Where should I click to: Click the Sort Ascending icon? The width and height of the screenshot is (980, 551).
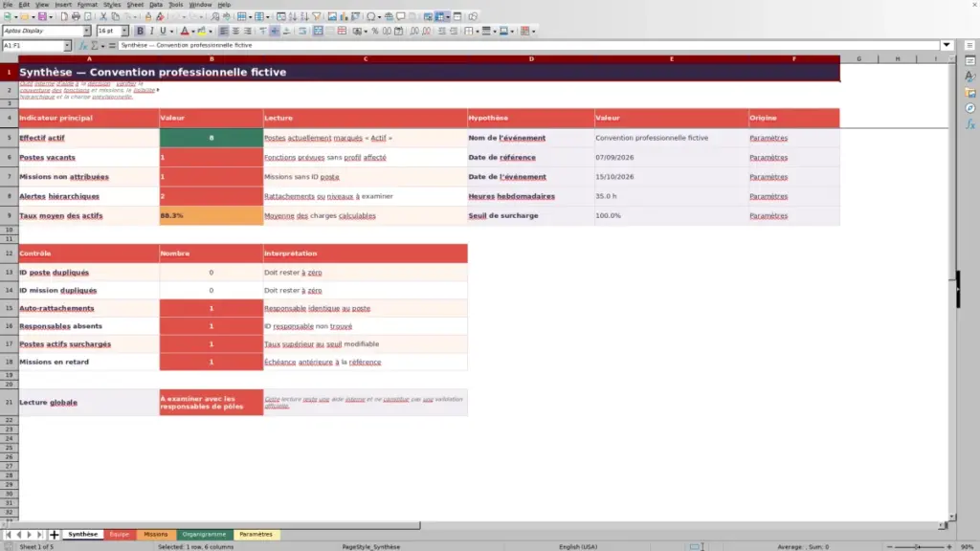pos(293,17)
